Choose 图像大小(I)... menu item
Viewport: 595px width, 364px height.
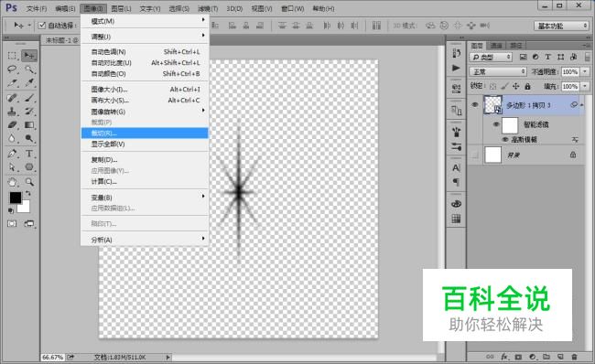(145, 89)
